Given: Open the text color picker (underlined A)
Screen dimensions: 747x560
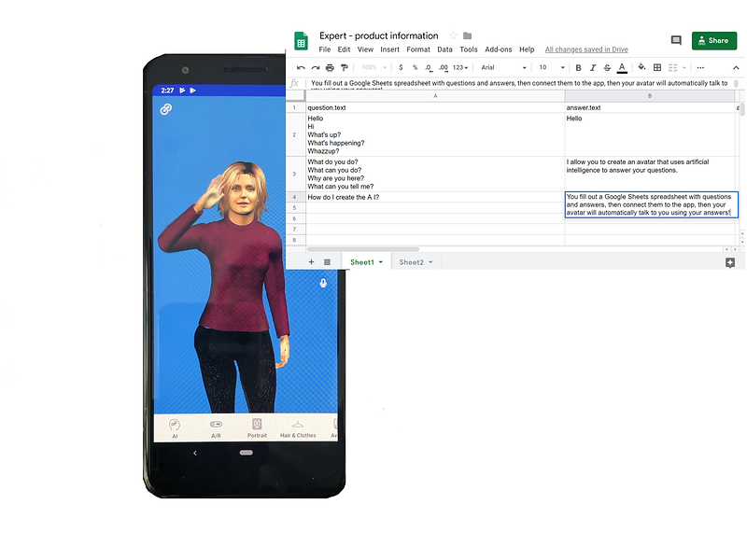Looking at the screenshot, I should pos(622,68).
